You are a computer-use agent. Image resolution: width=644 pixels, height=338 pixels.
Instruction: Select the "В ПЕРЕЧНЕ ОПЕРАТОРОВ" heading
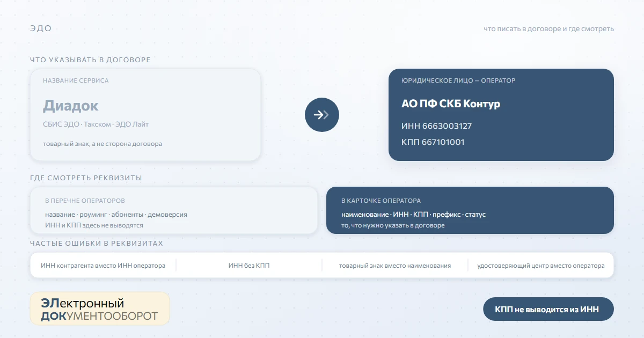pos(85,201)
